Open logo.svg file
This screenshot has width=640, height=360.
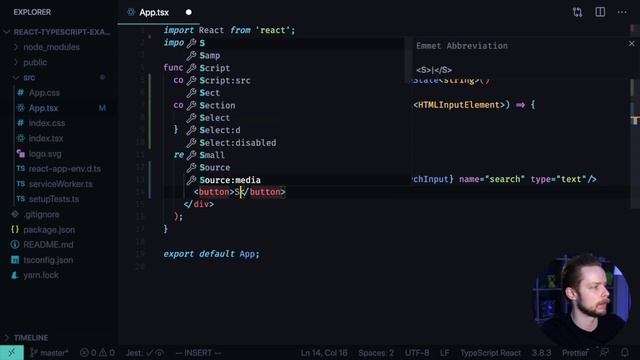click(x=45, y=154)
